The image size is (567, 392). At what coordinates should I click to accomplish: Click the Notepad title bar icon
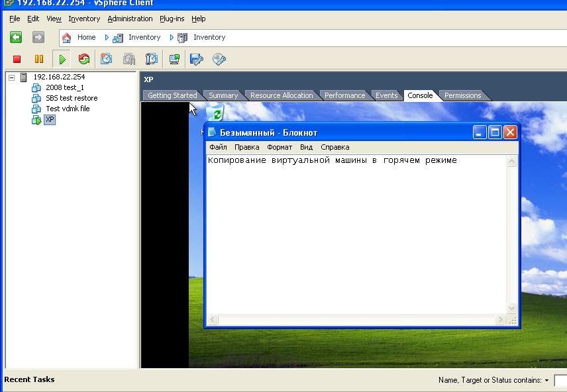pos(212,132)
